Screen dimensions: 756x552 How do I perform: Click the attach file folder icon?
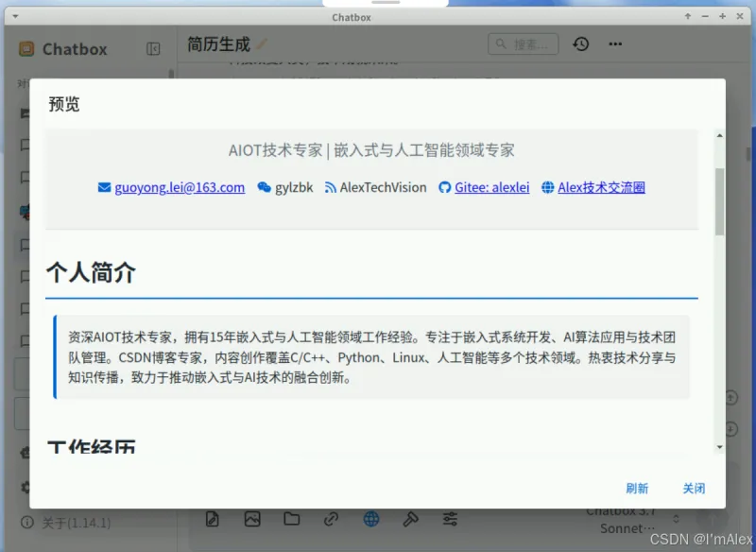[x=291, y=519]
